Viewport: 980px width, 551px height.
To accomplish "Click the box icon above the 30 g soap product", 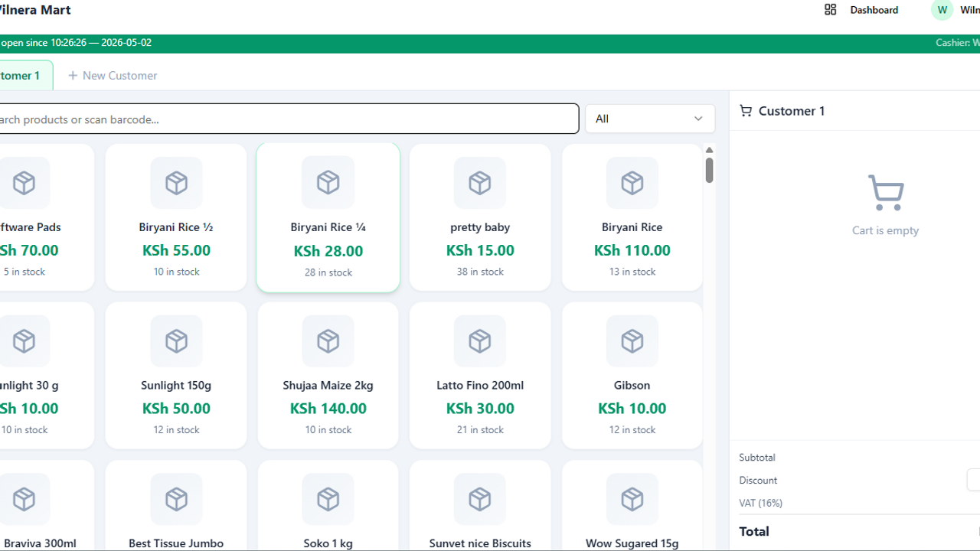I will [24, 341].
